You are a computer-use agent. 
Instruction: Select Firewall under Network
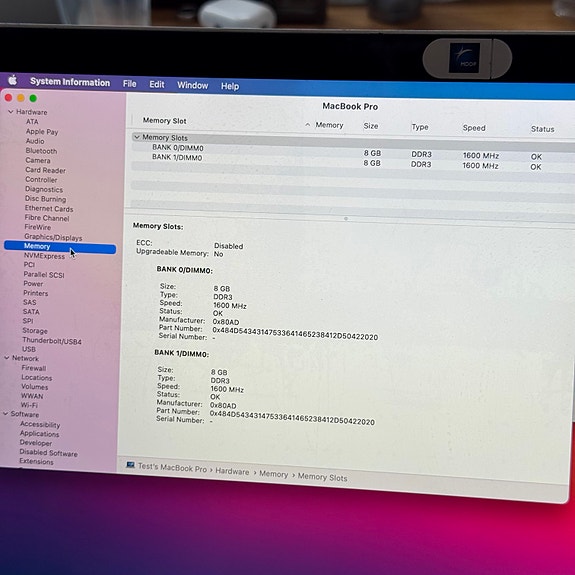[34, 368]
